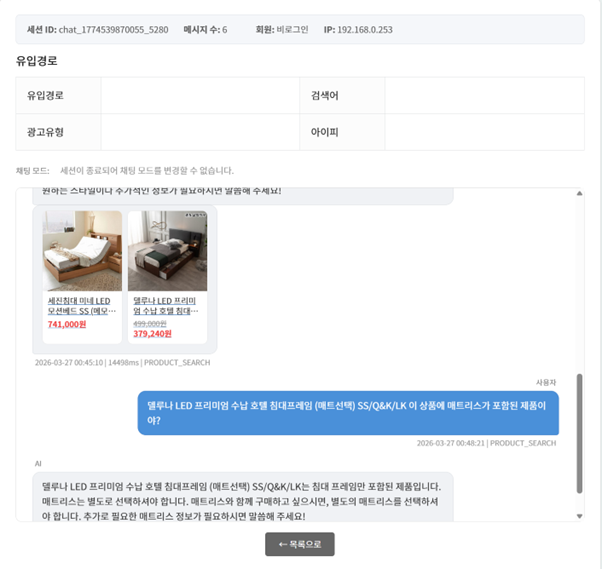The image size is (602, 569).
Task: Click the chat scrollbar thumb
Action: pyautogui.click(x=579, y=433)
